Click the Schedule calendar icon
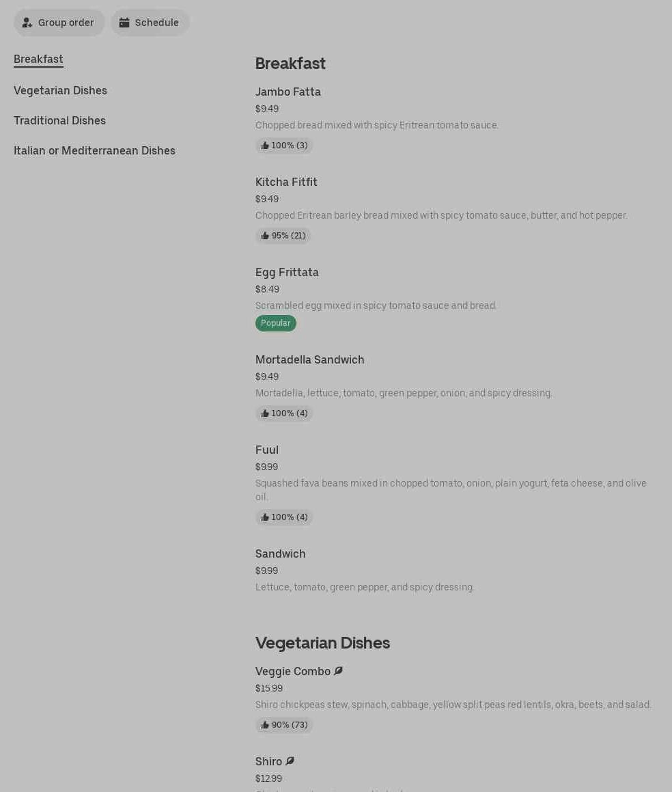Viewport: 672px width, 792px height. 124,23
